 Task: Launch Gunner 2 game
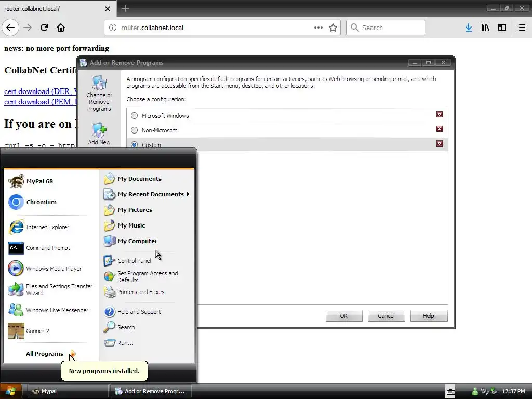[x=29, y=331]
